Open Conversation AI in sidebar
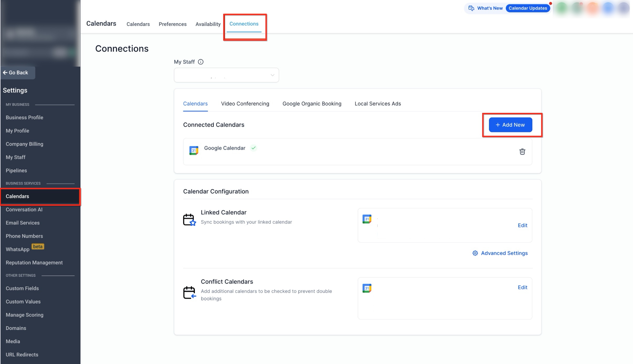This screenshot has width=633, height=364. (x=24, y=209)
